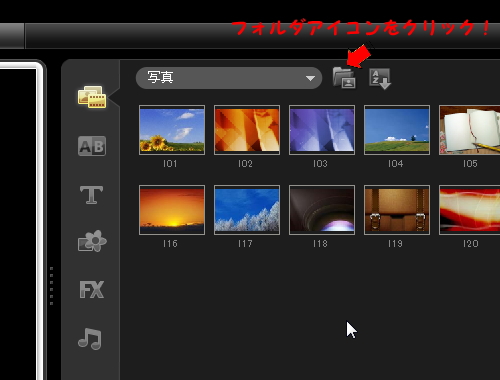Select thumbnail I18 dark lens

(322, 210)
